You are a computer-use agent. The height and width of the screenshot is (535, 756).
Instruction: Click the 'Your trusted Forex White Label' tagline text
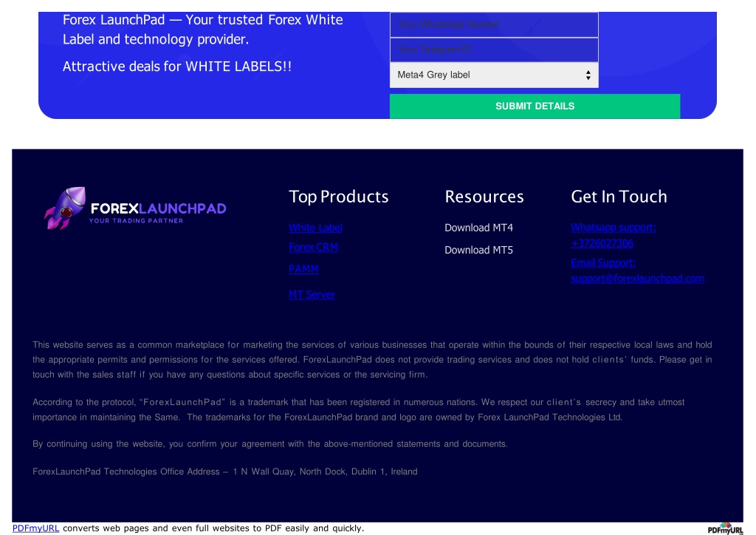(x=202, y=30)
